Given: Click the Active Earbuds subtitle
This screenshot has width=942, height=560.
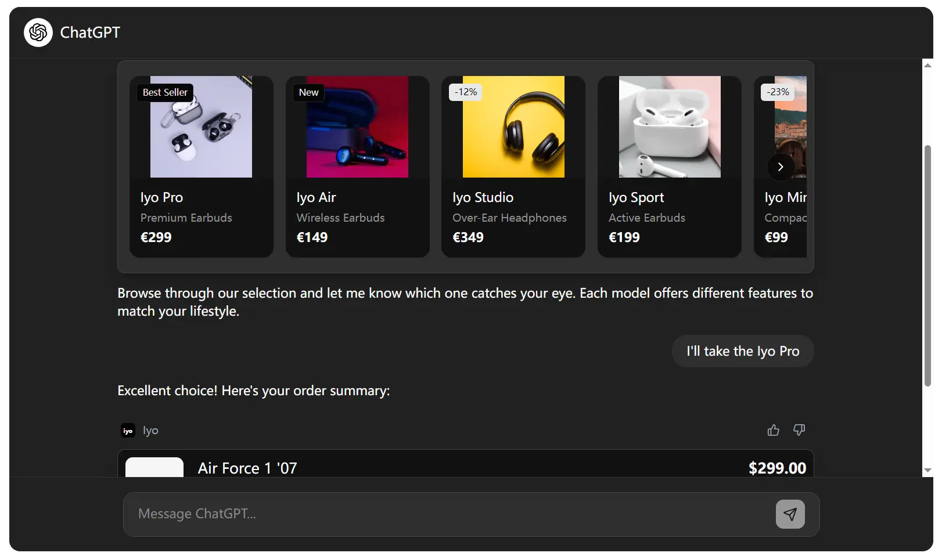Looking at the screenshot, I should (x=647, y=218).
